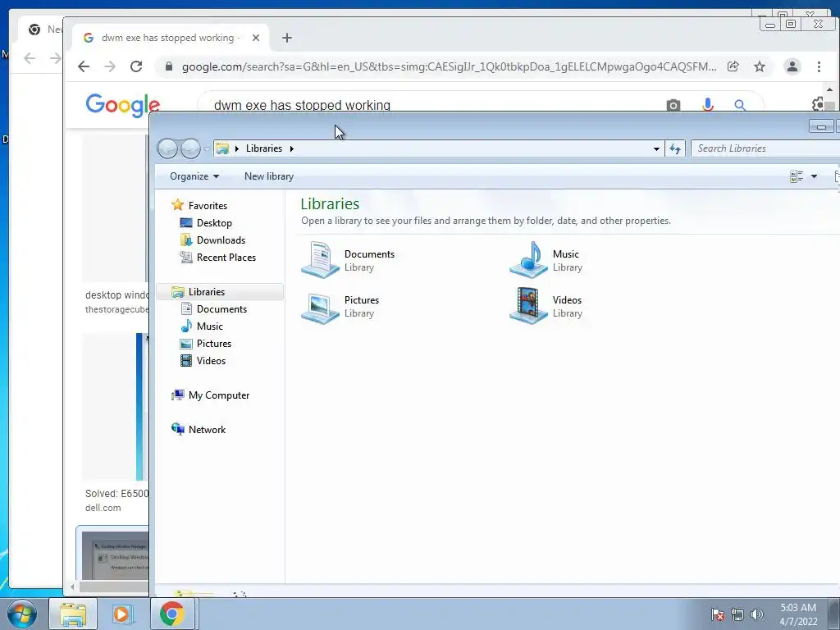Click Favorites star heading
The image size is (840, 630).
pos(199,205)
